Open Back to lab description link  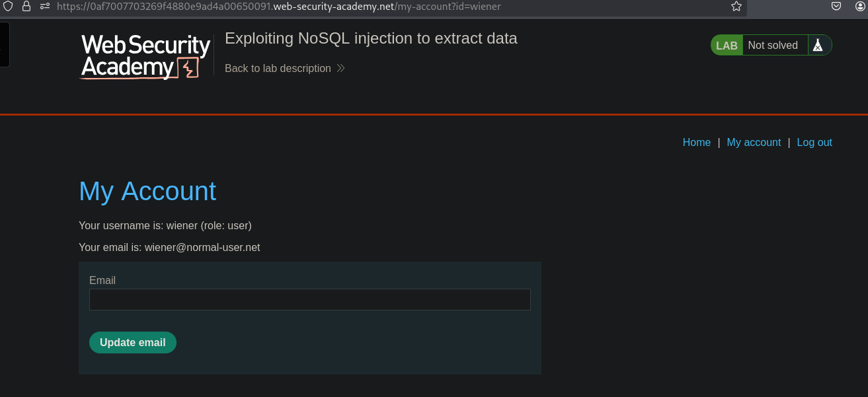tap(278, 69)
